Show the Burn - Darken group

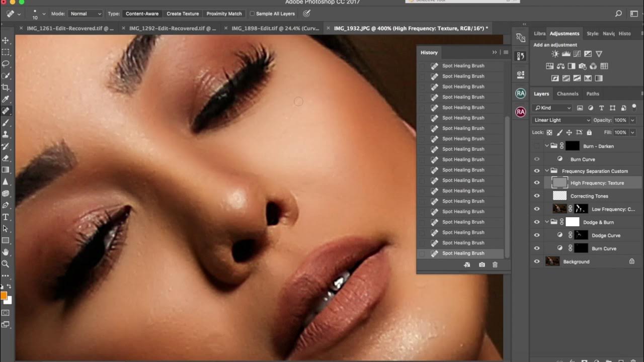pyautogui.click(x=537, y=146)
